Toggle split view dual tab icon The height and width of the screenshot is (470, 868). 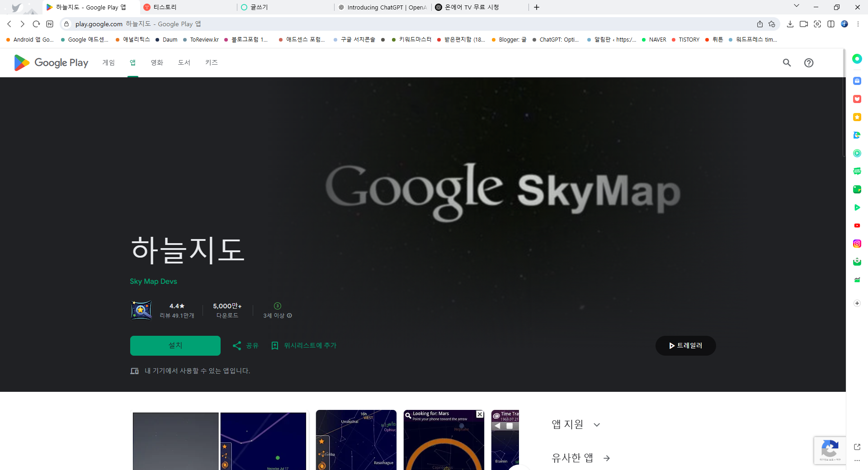(831, 24)
